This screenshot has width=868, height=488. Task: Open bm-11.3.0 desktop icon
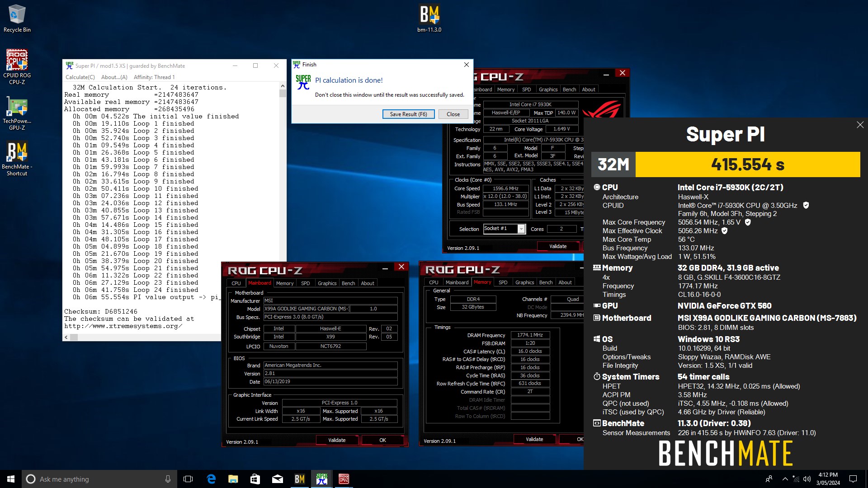(429, 19)
